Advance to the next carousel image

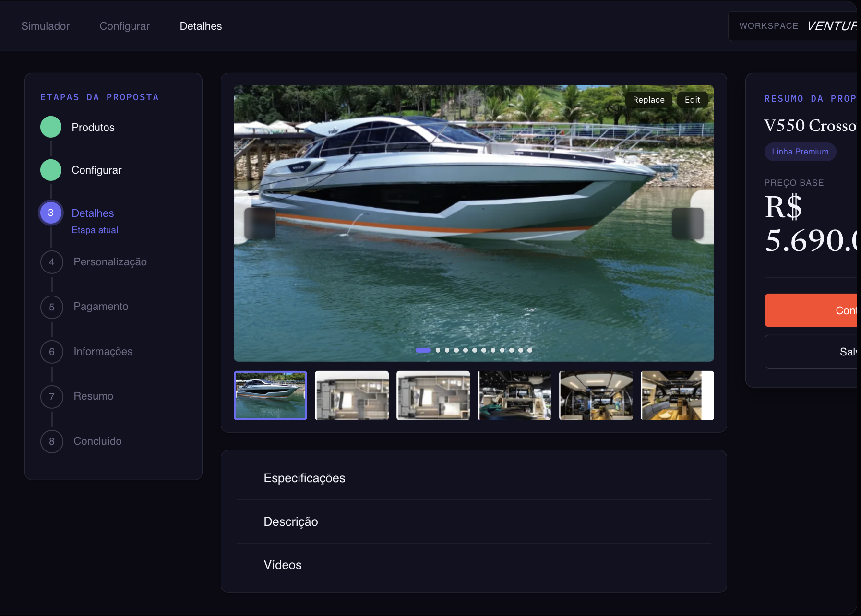688,223
